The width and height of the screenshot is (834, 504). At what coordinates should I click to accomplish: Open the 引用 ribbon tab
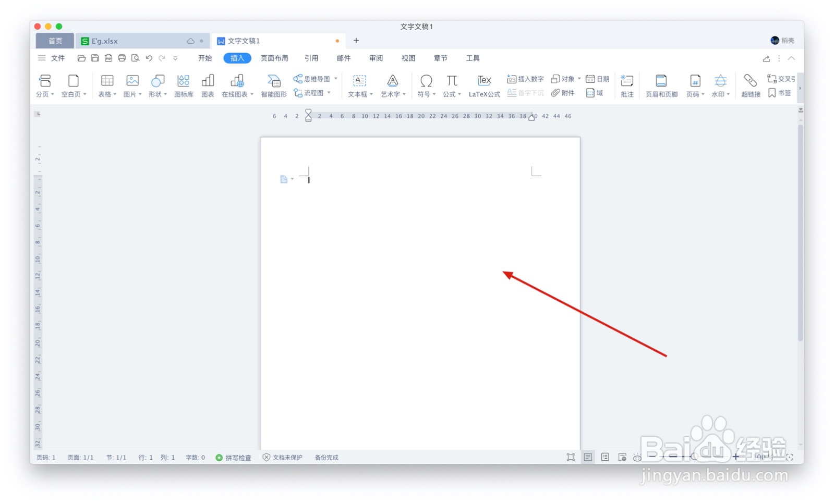[x=311, y=58]
